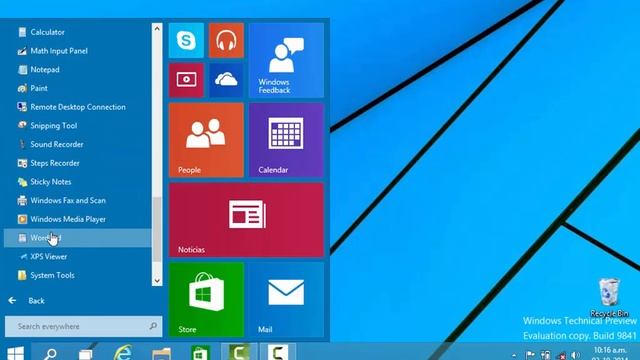The height and width of the screenshot is (360, 640).
Task: Click the Windows Start button
Action: pos(15,353)
